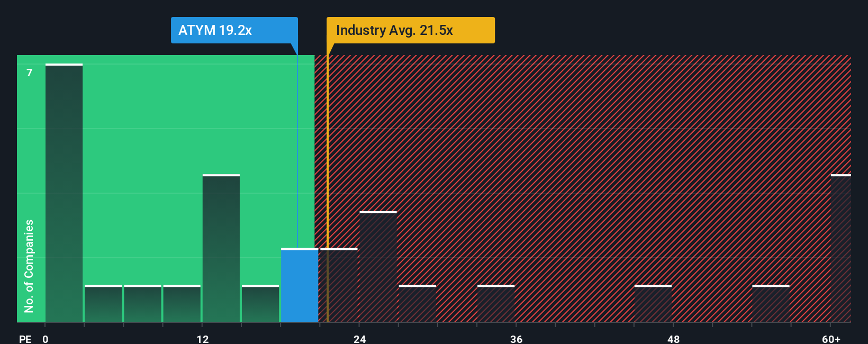Image resolution: width=868 pixels, height=344 pixels.
Task: Click the "No. of Companies" axis title
Action: (29, 266)
